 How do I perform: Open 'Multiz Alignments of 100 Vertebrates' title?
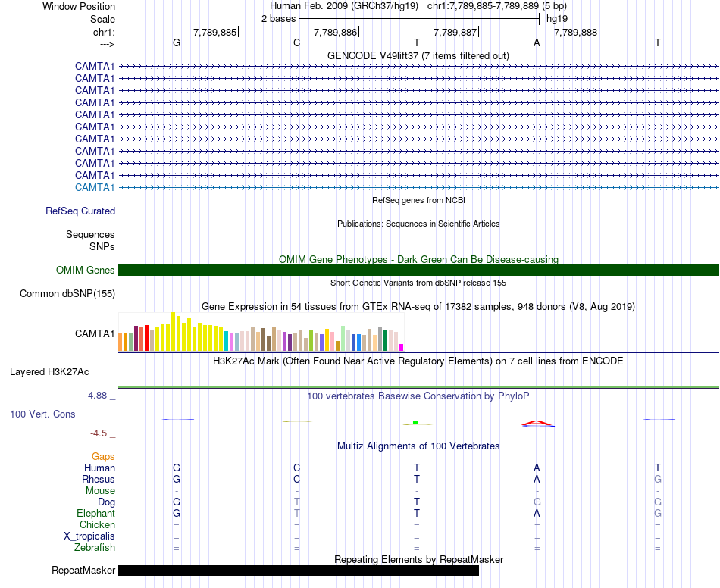pyautogui.click(x=418, y=446)
